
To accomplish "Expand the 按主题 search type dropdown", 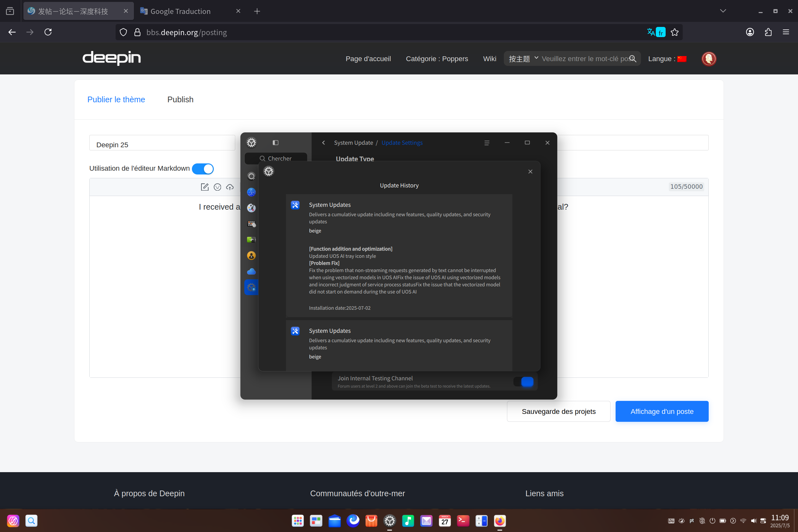I will [523, 59].
